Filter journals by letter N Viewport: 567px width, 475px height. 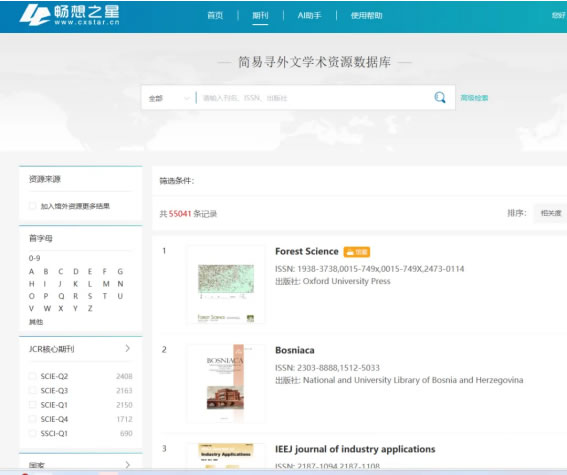tap(120, 284)
